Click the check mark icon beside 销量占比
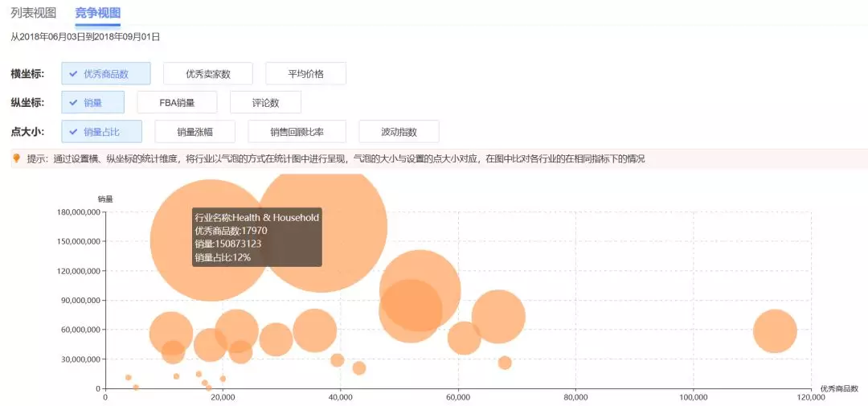The width and height of the screenshot is (868, 406). coord(73,132)
